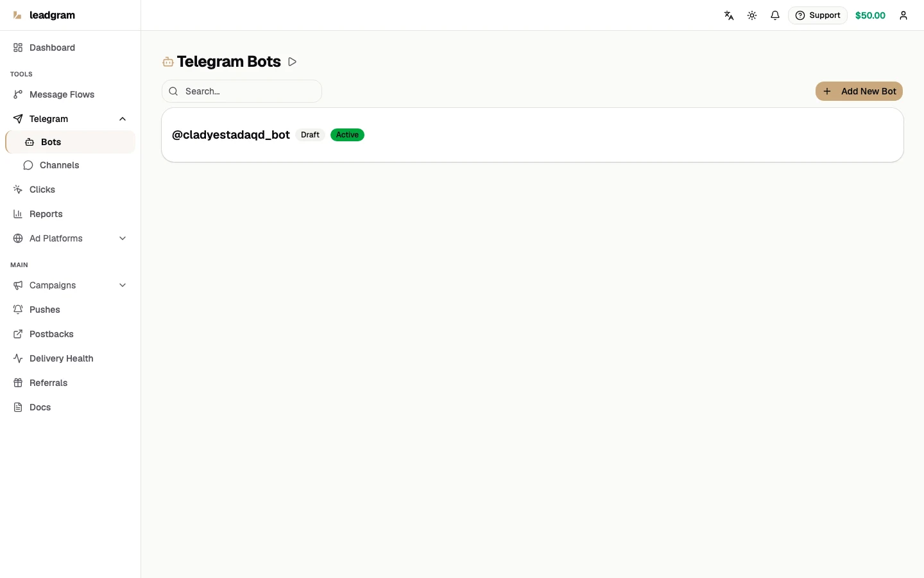Open the Reports page

click(70, 214)
